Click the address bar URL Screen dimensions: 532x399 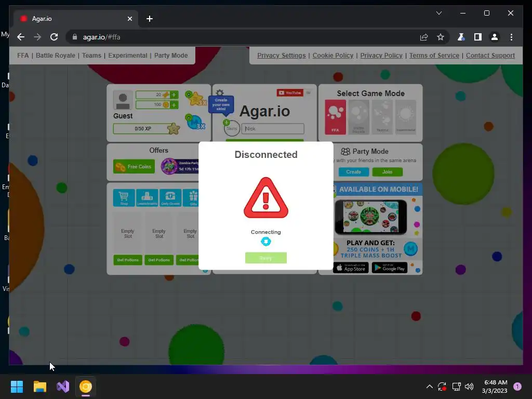[x=102, y=37]
